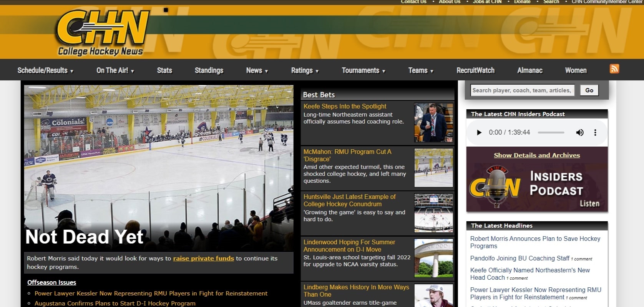644x307 pixels.
Task: Navigate to the Women section
Action: [x=576, y=70]
